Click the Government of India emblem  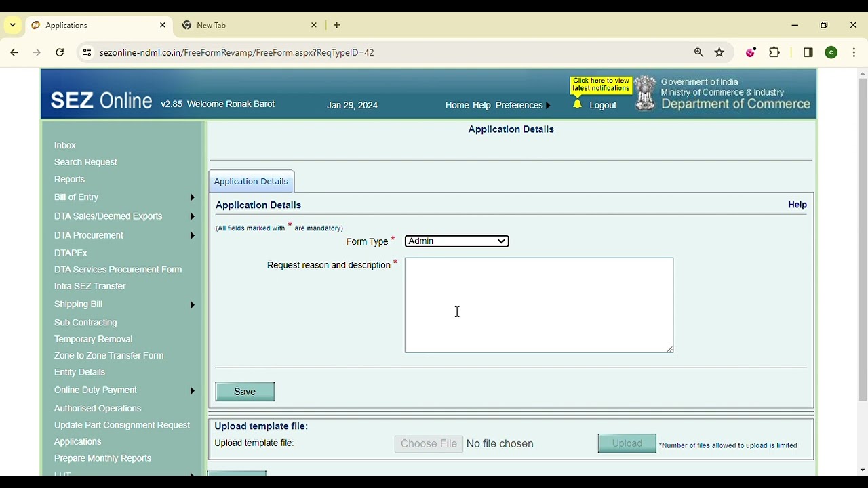coord(646,94)
